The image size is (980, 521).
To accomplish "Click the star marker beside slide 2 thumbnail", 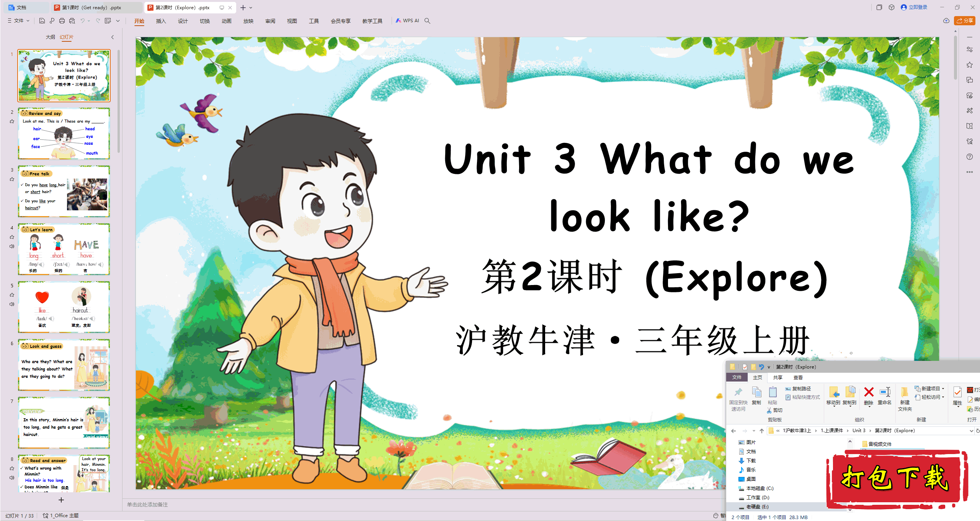I will coord(12,121).
